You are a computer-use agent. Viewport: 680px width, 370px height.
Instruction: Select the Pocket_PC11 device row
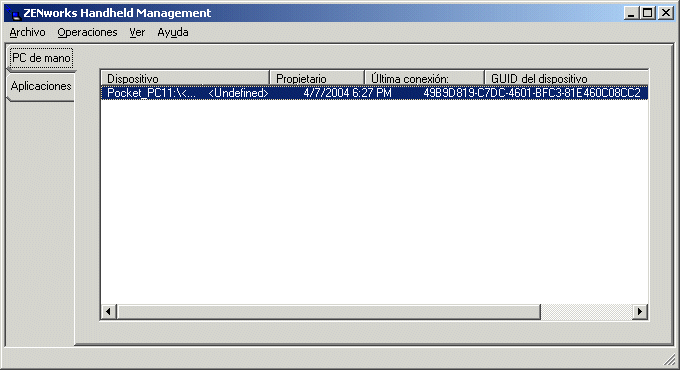pos(375,93)
